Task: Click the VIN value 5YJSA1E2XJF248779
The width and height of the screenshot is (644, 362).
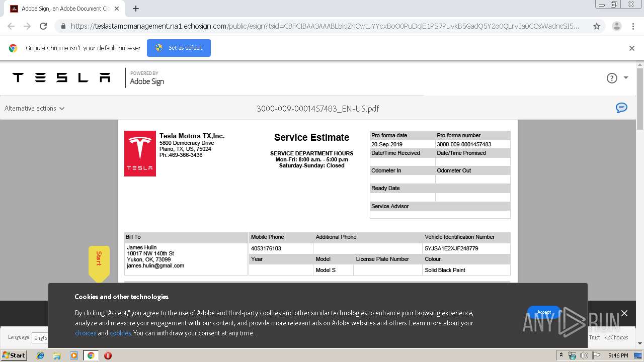Action: coord(451,248)
